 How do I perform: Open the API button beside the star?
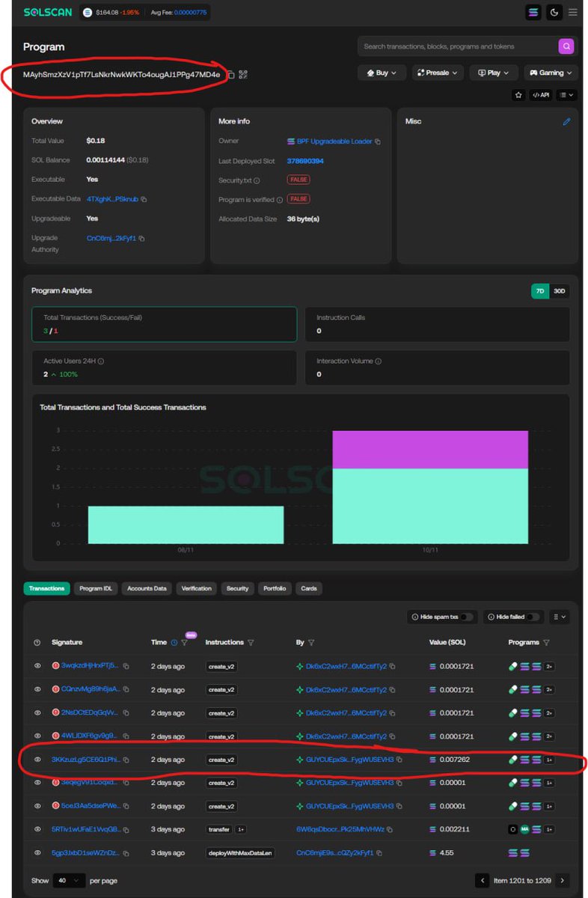pos(541,95)
